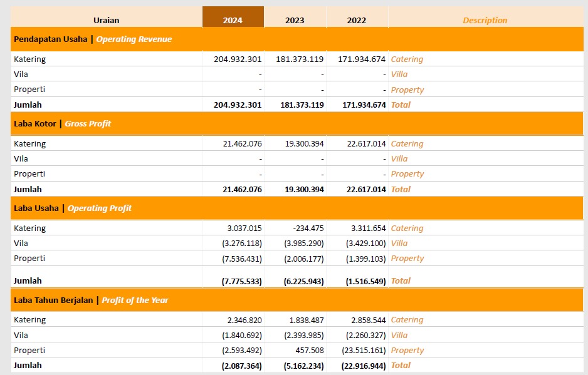
Task: Select the 2022 column header
Action: (357, 20)
